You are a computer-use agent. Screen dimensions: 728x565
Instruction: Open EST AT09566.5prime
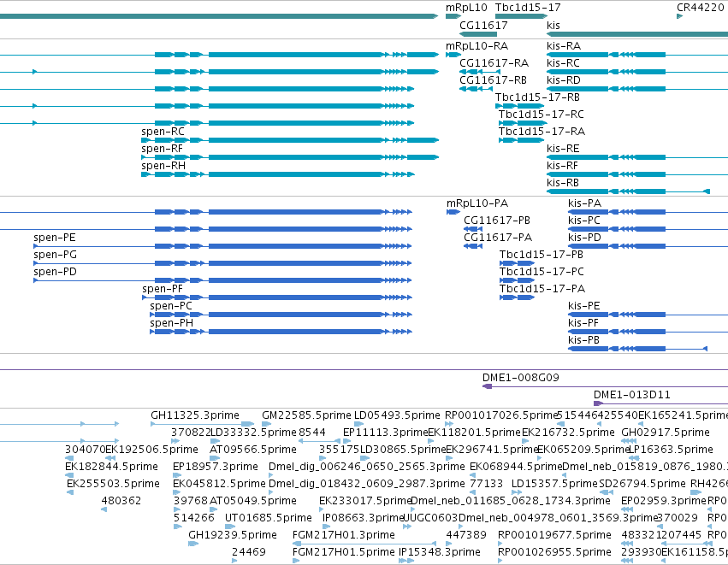253,450
